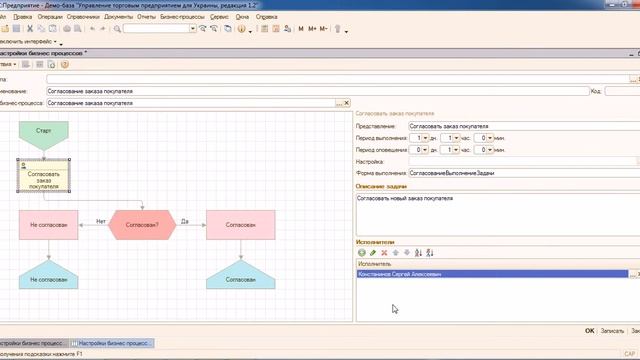The width and height of the screenshot is (640, 360).
Task: Open the Справочники menu
Action: click(x=83, y=17)
